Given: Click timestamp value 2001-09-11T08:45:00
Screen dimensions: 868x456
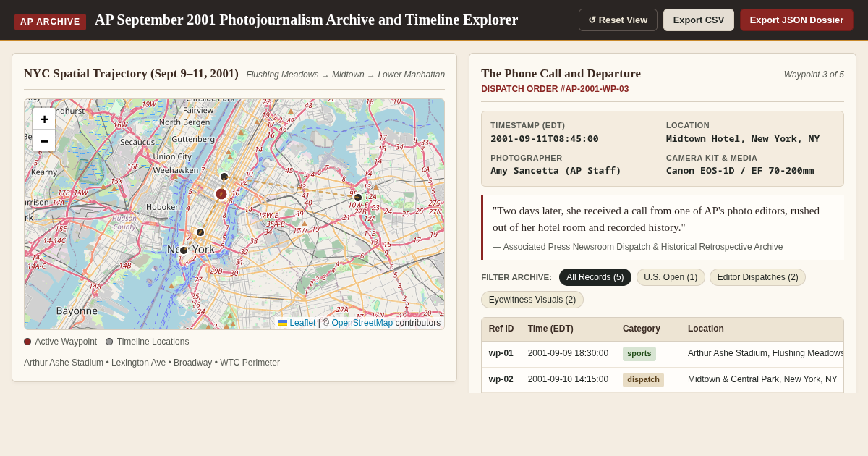Looking at the screenshot, I should coord(545,139).
